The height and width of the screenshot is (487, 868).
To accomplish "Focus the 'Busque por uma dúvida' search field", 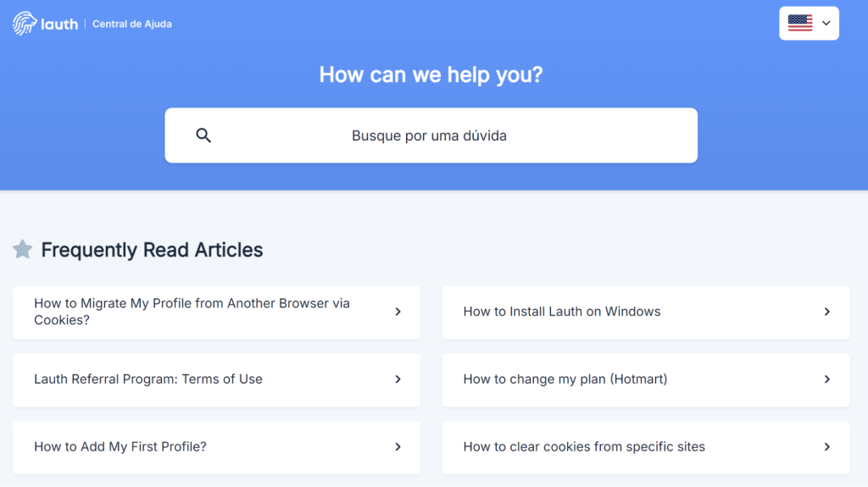I will click(431, 136).
